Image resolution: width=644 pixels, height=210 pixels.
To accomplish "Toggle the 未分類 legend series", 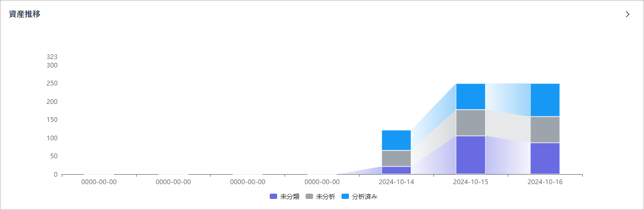I will click(x=285, y=196).
